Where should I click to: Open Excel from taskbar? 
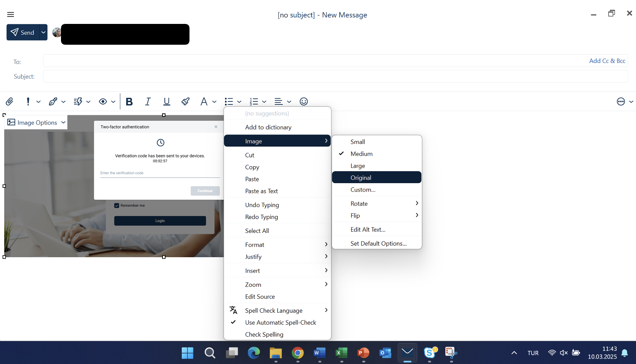(342, 353)
